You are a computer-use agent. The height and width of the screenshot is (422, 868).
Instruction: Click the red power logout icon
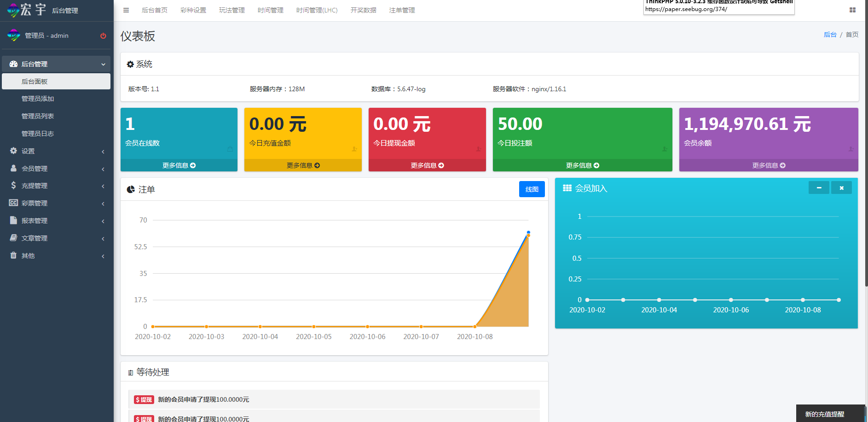[x=103, y=35]
